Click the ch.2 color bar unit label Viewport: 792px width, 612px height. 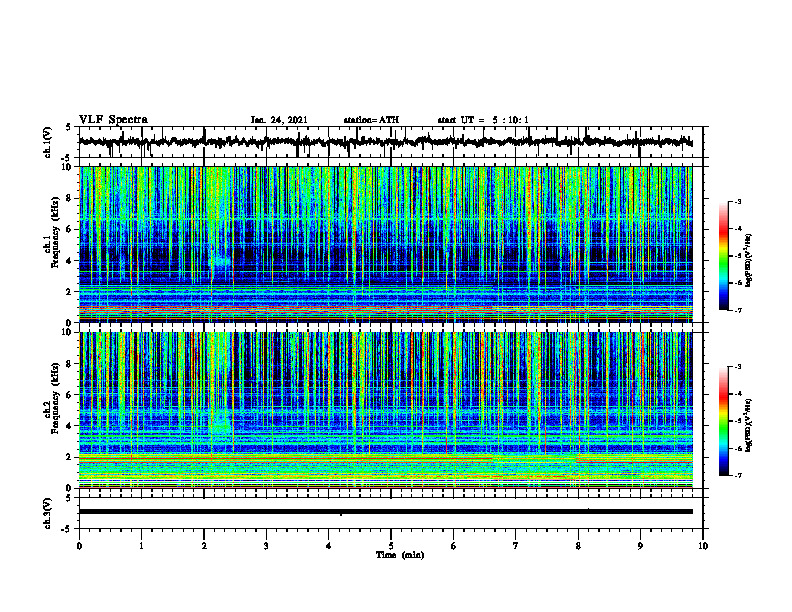tap(749, 425)
